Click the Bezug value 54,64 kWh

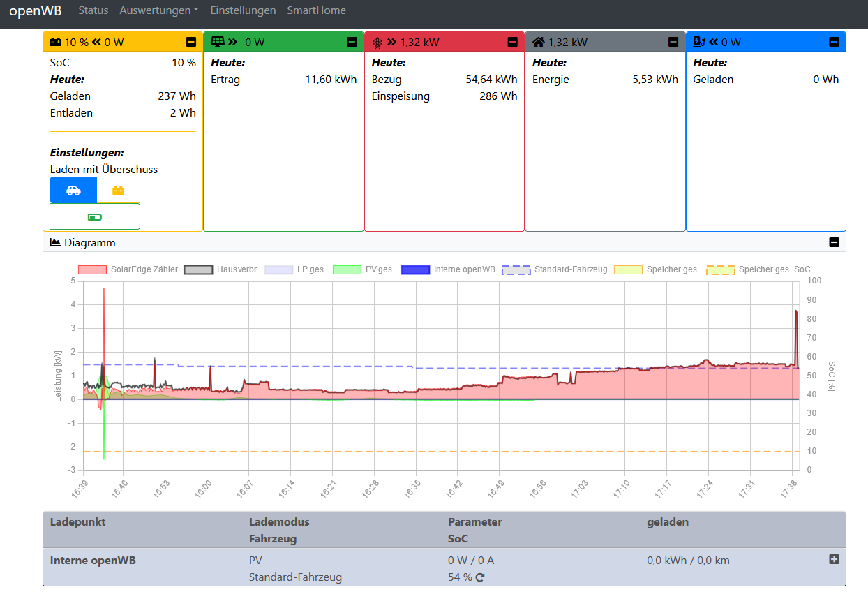[492, 80]
